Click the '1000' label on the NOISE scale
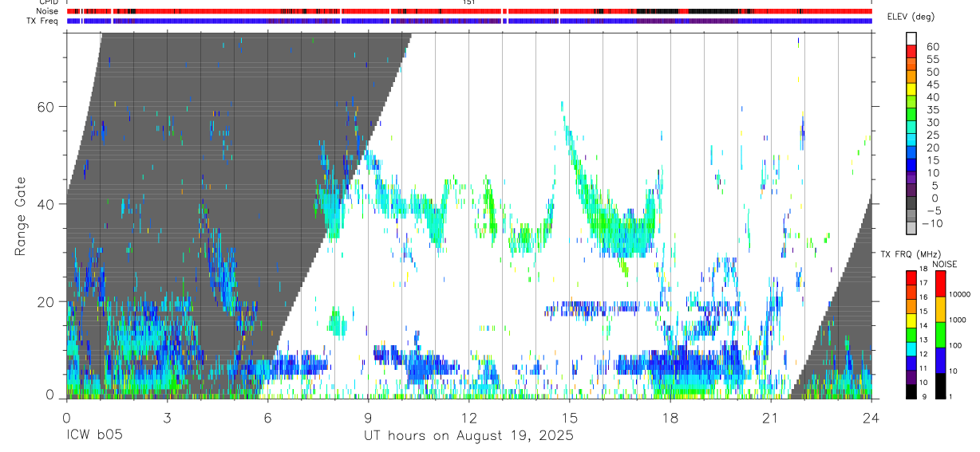The height and width of the screenshot is (452, 980). tap(958, 320)
